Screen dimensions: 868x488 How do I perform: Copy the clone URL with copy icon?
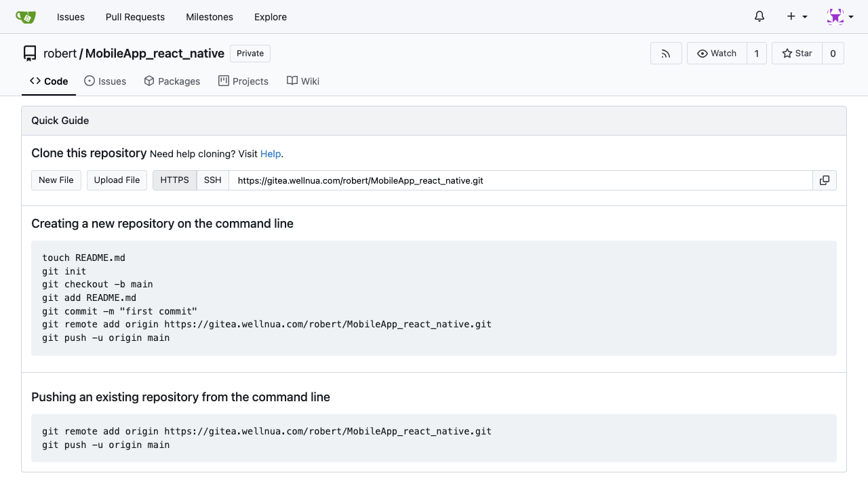point(825,180)
